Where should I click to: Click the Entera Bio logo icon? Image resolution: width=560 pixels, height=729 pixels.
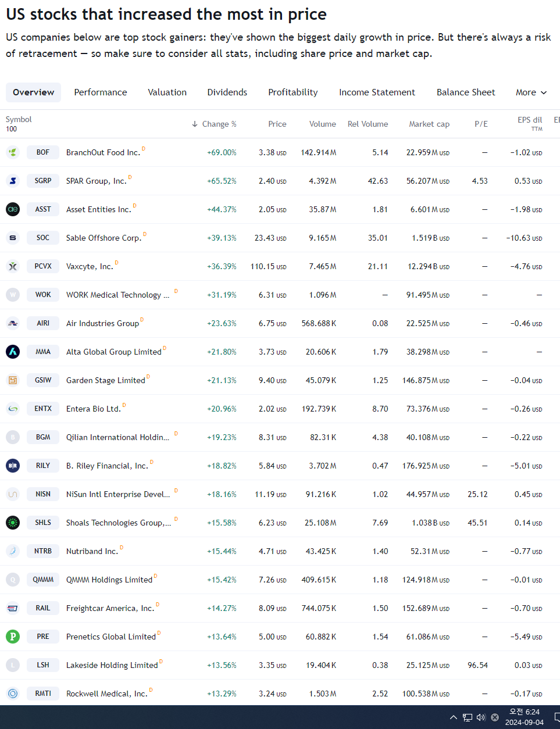click(13, 409)
